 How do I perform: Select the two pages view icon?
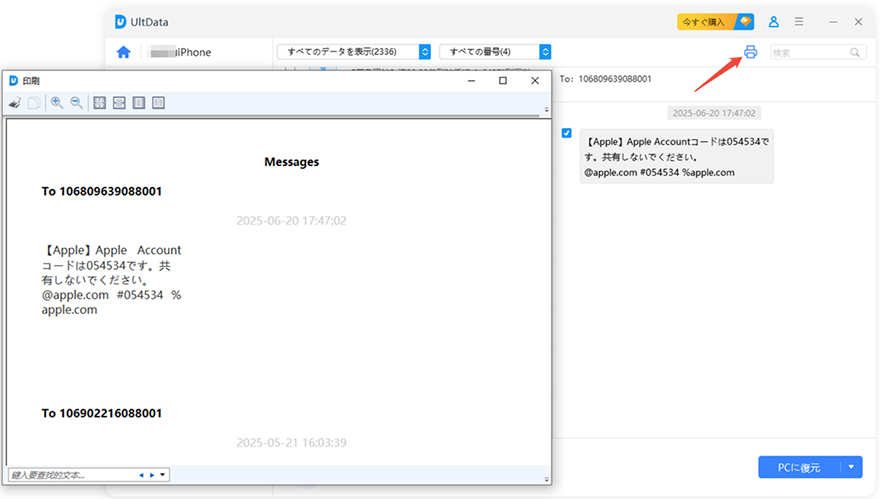click(x=158, y=103)
